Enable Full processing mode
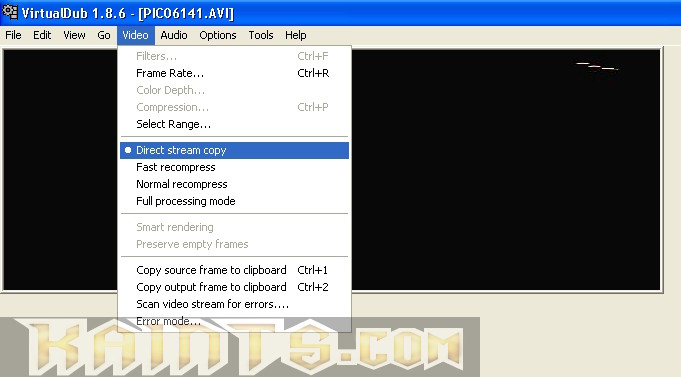681x377 pixels. pyautogui.click(x=235, y=201)
